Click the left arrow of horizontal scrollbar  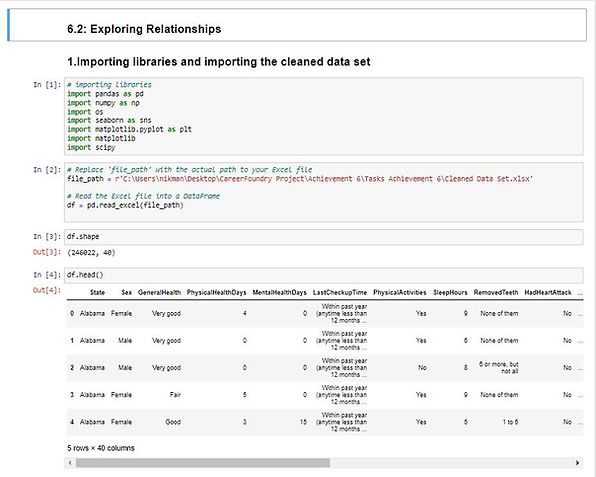click(x=70, y=463)
